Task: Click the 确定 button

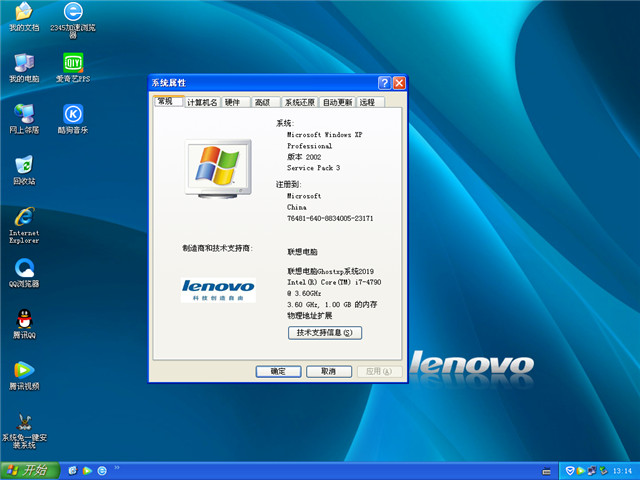Action: click(278, 371)
